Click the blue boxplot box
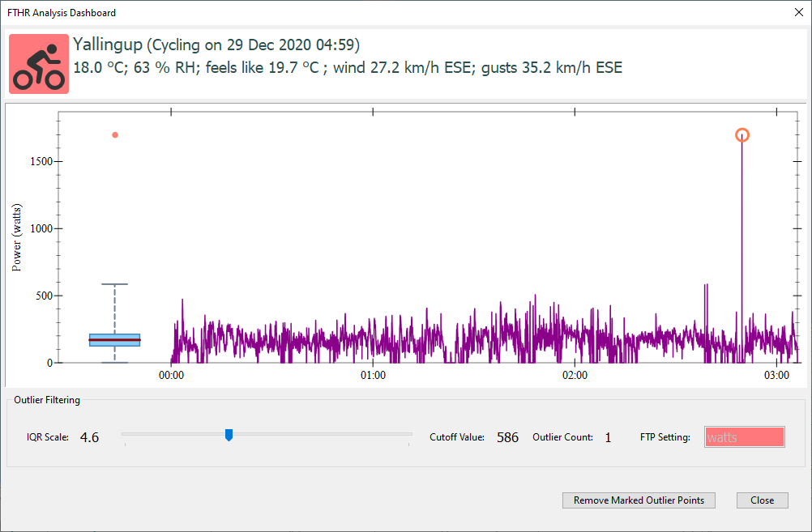The height and width of the screenshot is (532, 812). pos(114,340)
